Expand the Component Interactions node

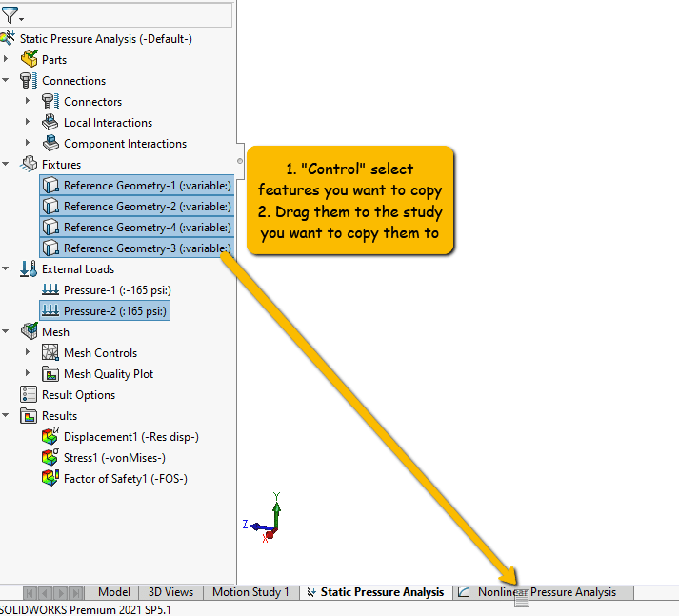(x=28, y=144)
